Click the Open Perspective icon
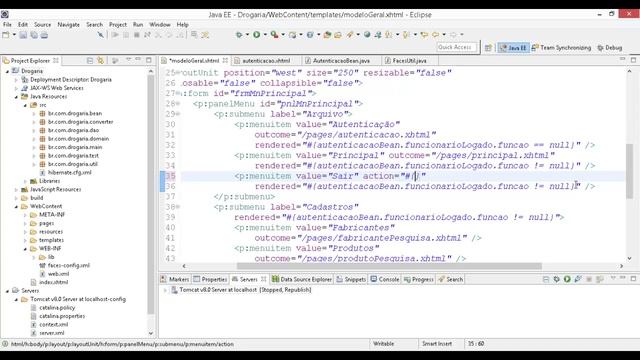 488,48
